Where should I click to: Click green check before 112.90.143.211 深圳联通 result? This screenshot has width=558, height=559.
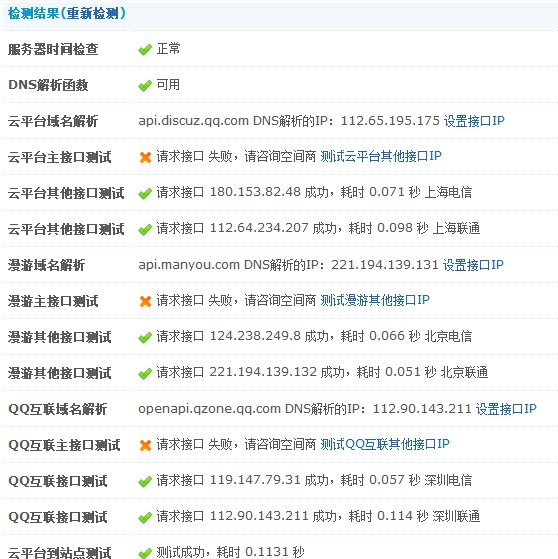[x=145, y=517]
